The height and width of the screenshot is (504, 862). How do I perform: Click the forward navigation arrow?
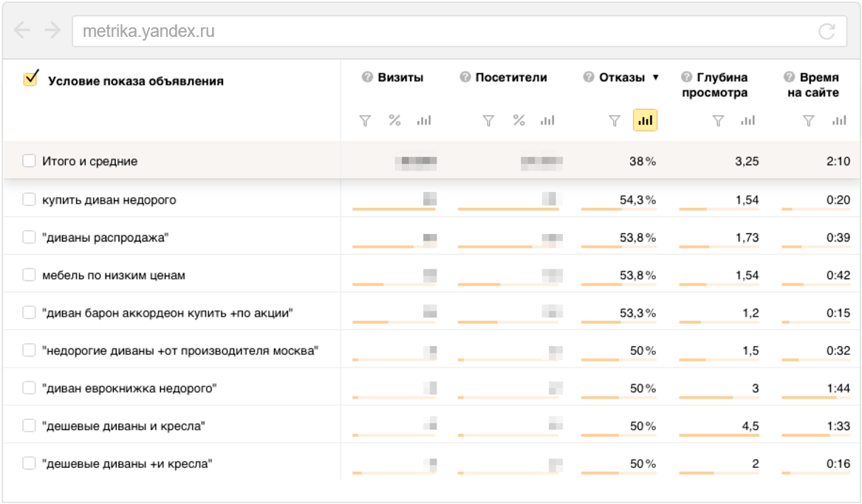(52, 30)
